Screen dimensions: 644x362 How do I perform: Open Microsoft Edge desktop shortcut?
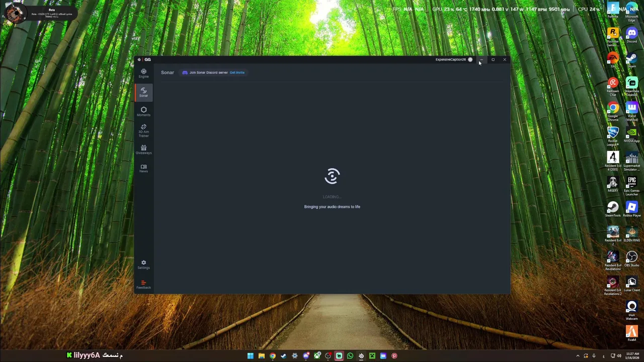[x=631, y=12]
